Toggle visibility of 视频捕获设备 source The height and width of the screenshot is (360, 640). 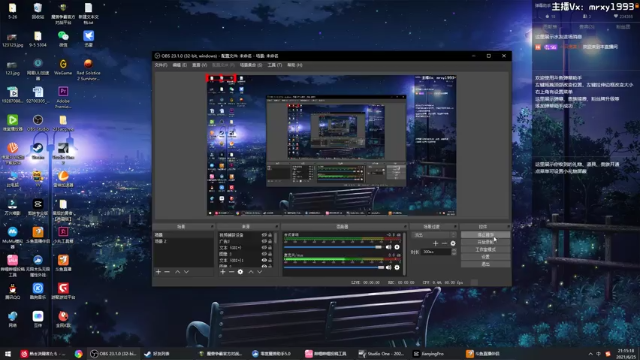click(x=264, y=235)
